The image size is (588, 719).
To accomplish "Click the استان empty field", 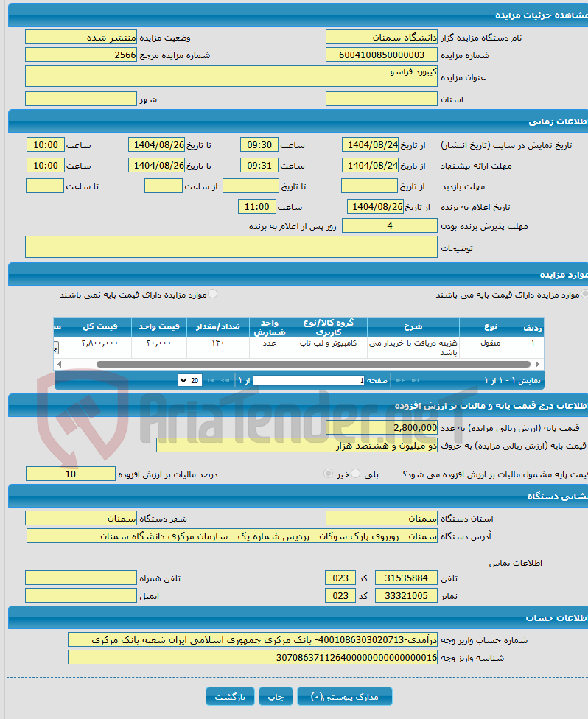I will tap(382, 99).
